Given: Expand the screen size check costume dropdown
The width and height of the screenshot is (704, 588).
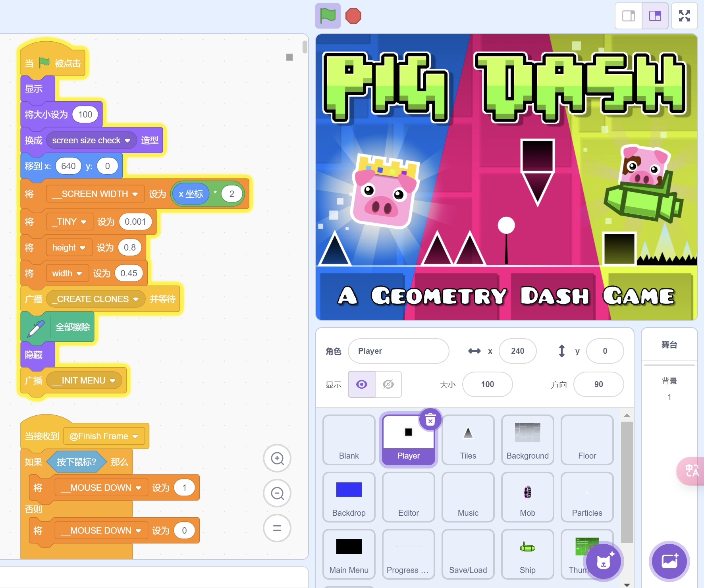Looking at the screenshot, I should click(127, 141).
